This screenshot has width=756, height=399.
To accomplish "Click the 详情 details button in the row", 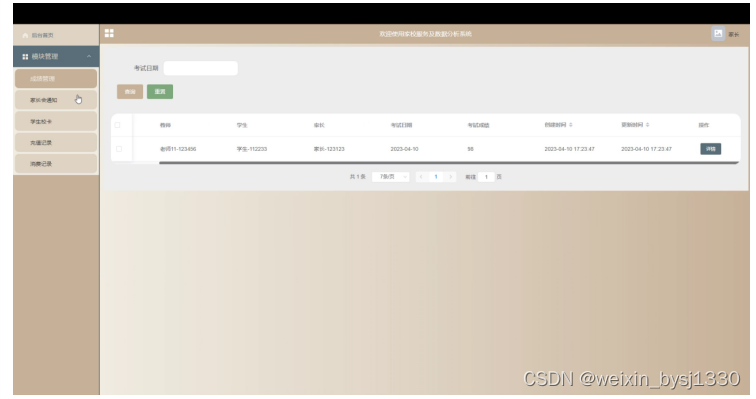I will (x=711, y=149).
